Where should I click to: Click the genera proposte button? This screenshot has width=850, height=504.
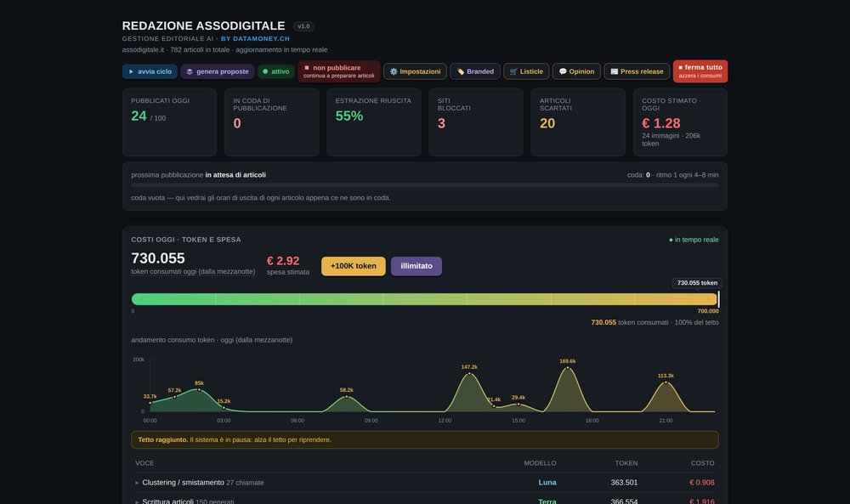218,71
